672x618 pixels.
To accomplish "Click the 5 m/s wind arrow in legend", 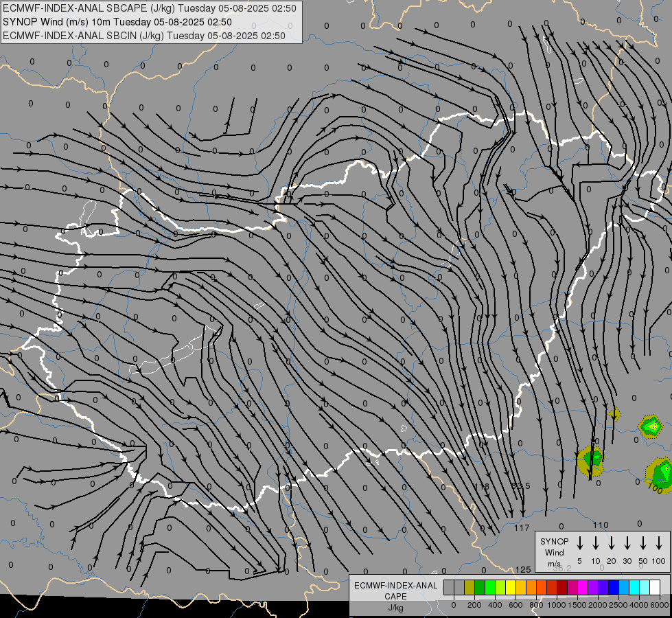I will pos(579,543).
